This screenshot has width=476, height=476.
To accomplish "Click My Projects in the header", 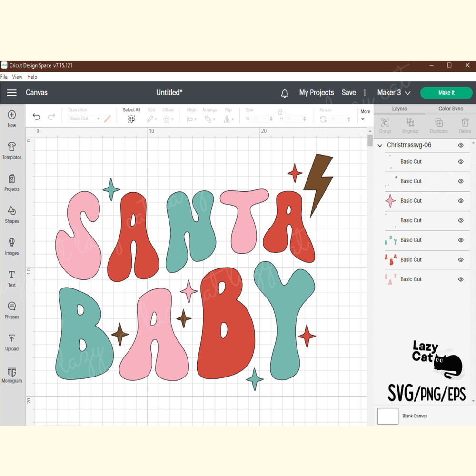I will 317,93.
